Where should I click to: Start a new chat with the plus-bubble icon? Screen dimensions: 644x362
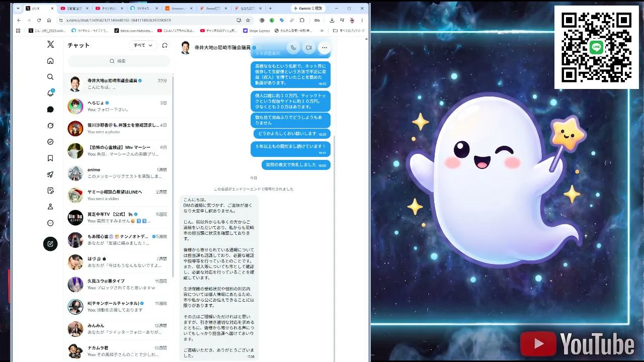[x=165, y=45]
